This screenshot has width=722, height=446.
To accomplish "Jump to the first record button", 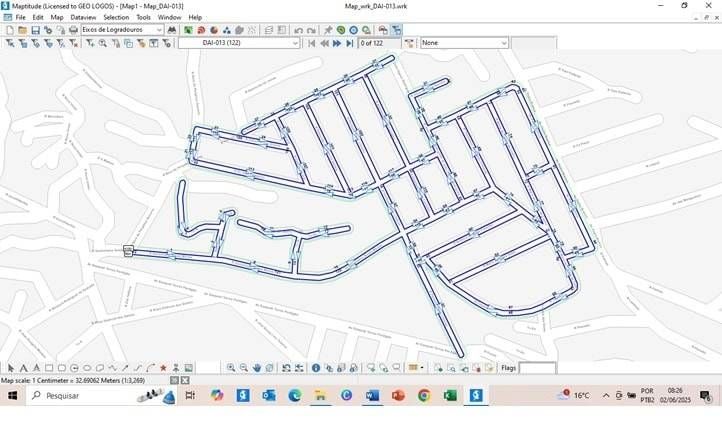I will click(312, 43).
